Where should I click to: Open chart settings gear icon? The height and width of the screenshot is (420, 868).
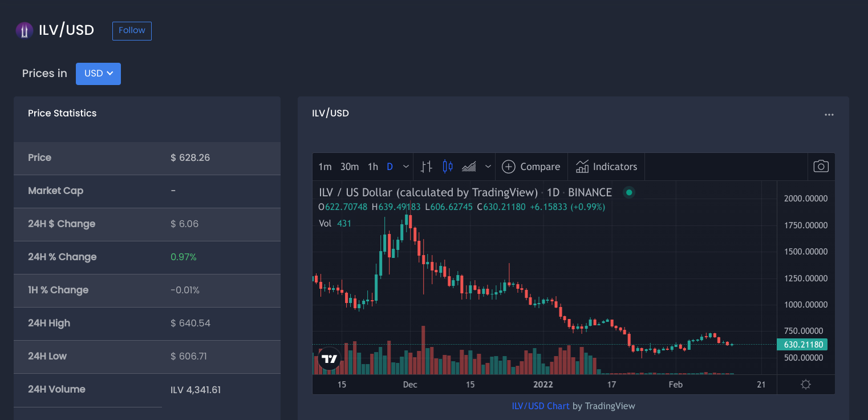[x=806, y=384]
